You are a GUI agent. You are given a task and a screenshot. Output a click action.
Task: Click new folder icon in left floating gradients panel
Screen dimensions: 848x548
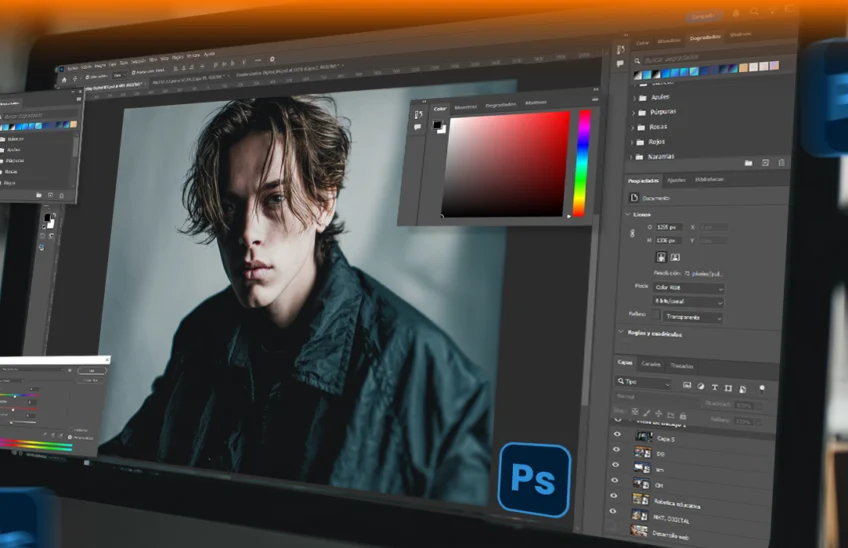[38, 195]
